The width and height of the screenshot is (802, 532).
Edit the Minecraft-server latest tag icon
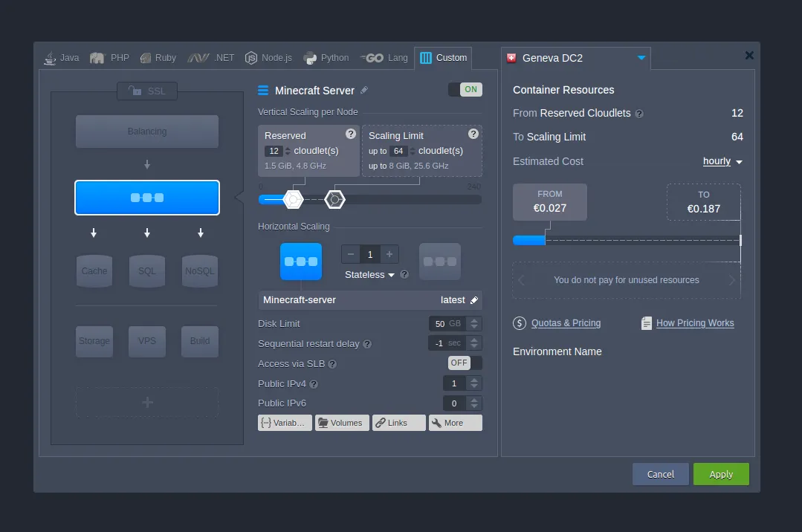474,300
